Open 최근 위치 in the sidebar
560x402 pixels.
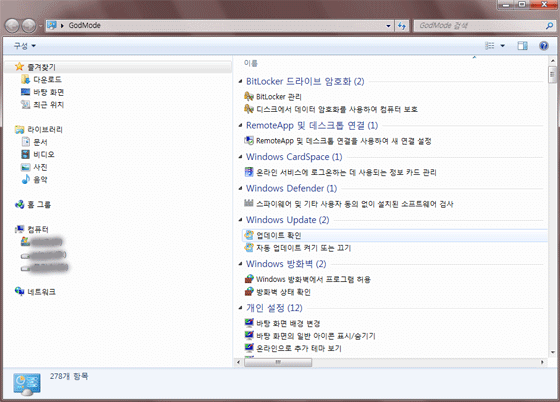[x=48, y=105]
